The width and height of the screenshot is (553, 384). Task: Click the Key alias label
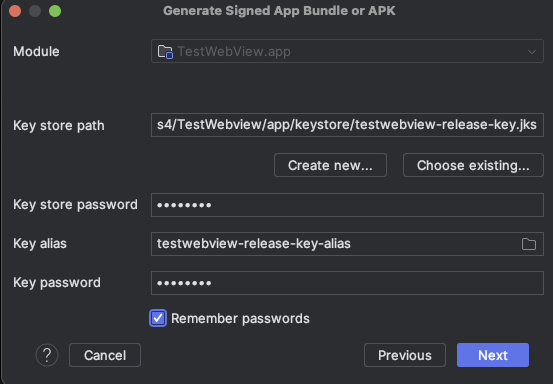[40, 244]
